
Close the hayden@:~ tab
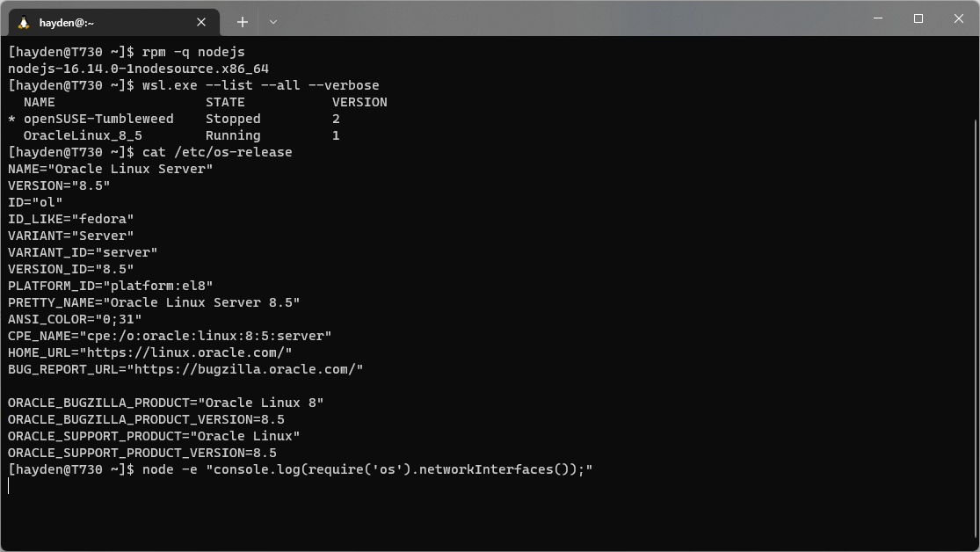[200, 21]
